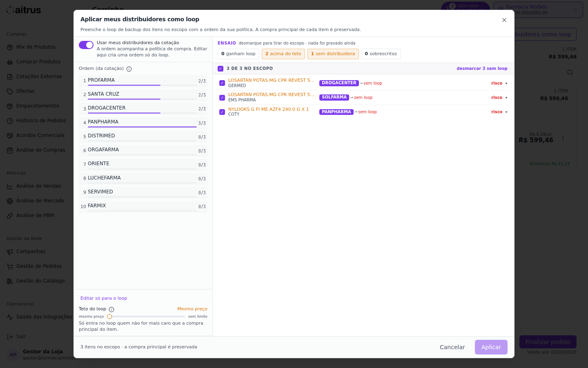Select the 0 ganham loop filter chip
The width and height of the screenshot is (588, 368).
click(x=238, y=54)
